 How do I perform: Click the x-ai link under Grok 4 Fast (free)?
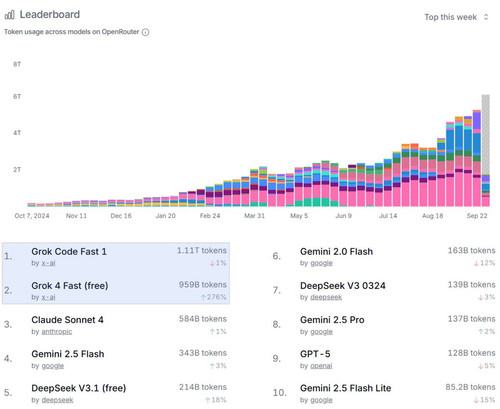point(48,297)
